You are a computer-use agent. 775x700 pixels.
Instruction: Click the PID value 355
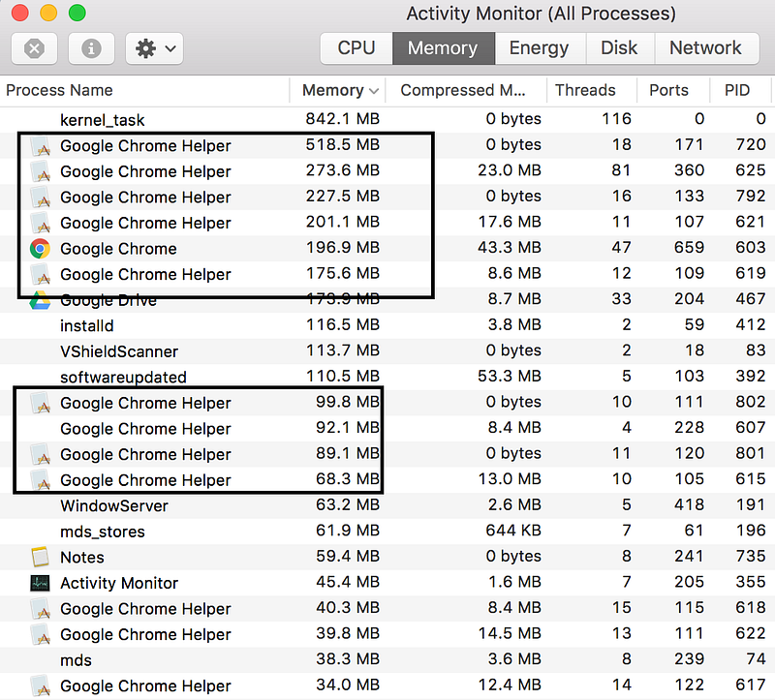click(750, 582)
